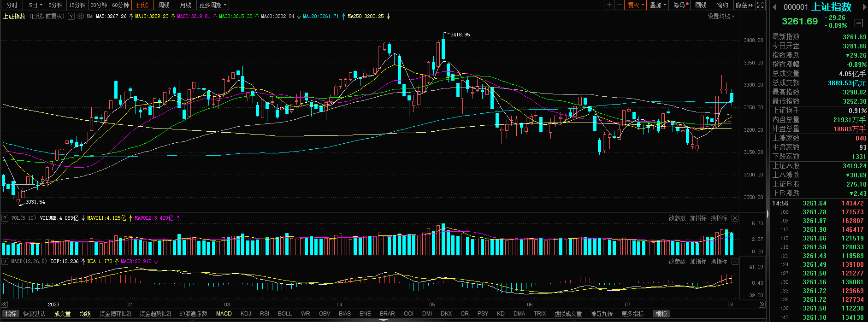Select BOLL indicator
The width and height of the screenshot is (868, 322).
[x=285, y=314]
